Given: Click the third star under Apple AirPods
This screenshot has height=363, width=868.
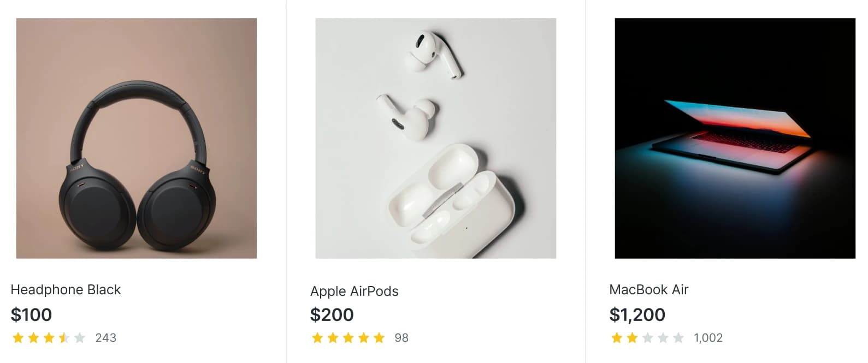Looking at the screenshot, I should pos(348,338).
